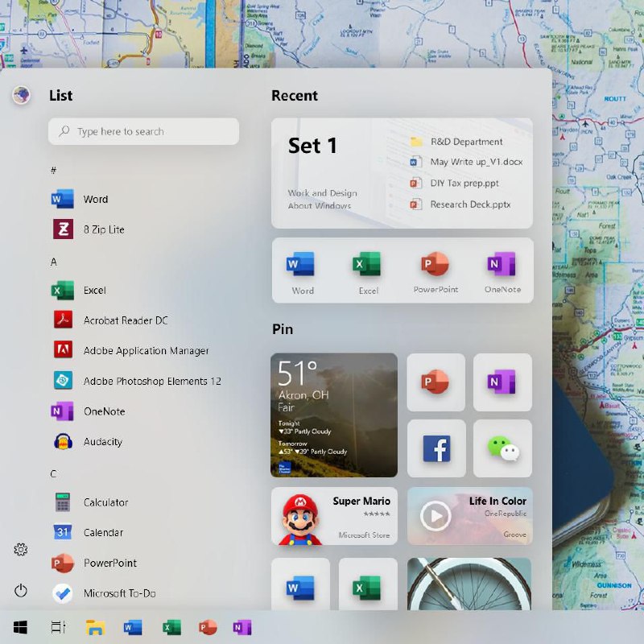The image size is (644, 644).
Task: Open the Akron, OH weather tile
Action: point(334,415)
